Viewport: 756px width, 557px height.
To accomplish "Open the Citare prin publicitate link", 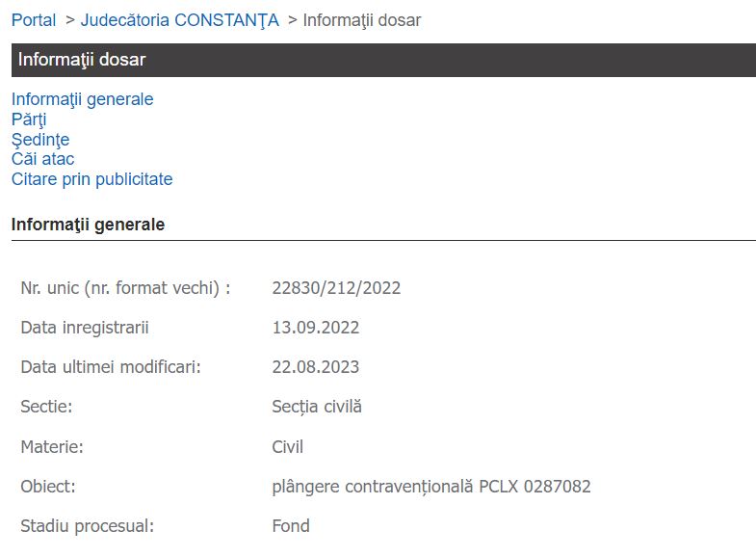I will click(91, 179).
